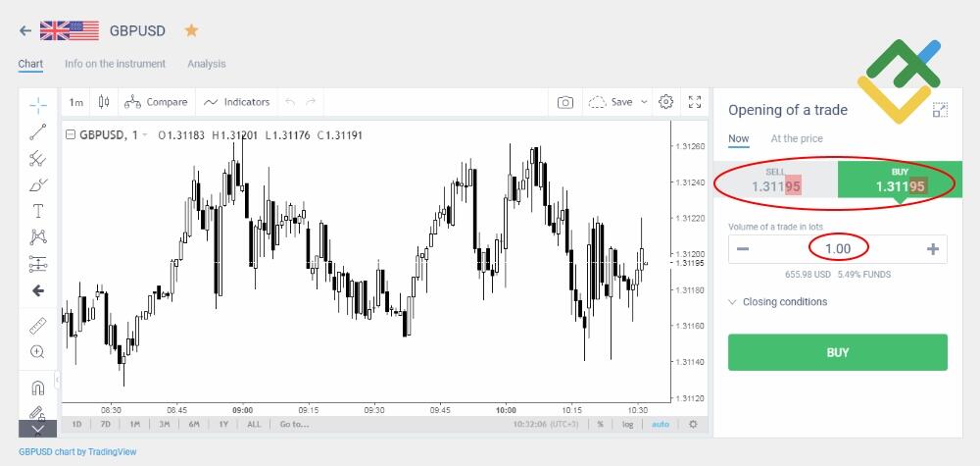Select the Now tab

pos(738,139)
